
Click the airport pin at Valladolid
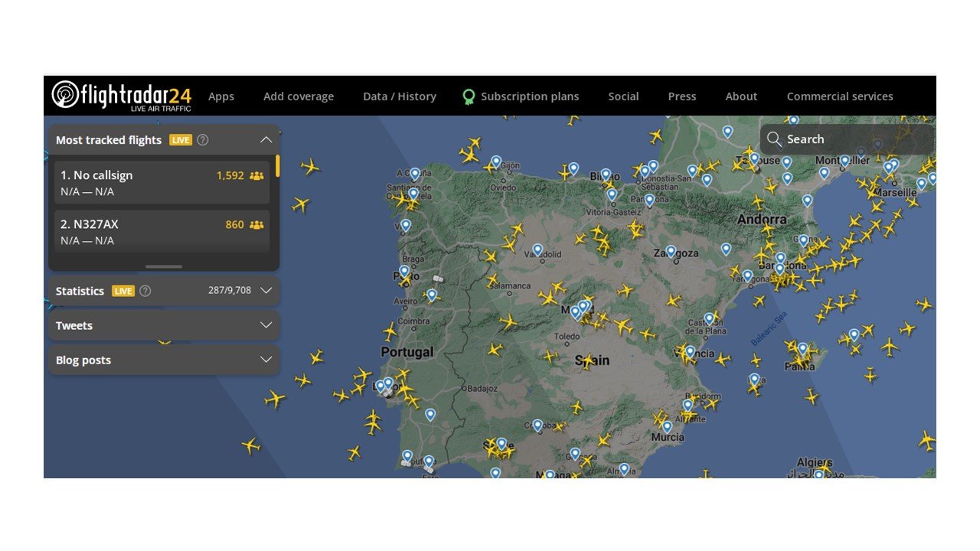pyautogui.click(x=537, y=249)
